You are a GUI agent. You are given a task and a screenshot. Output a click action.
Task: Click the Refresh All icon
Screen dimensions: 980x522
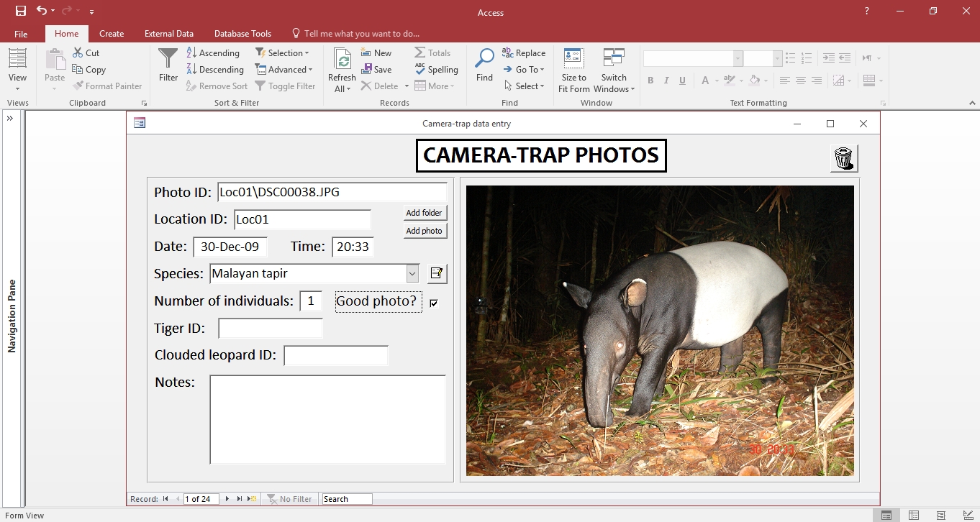pos(342,59)
